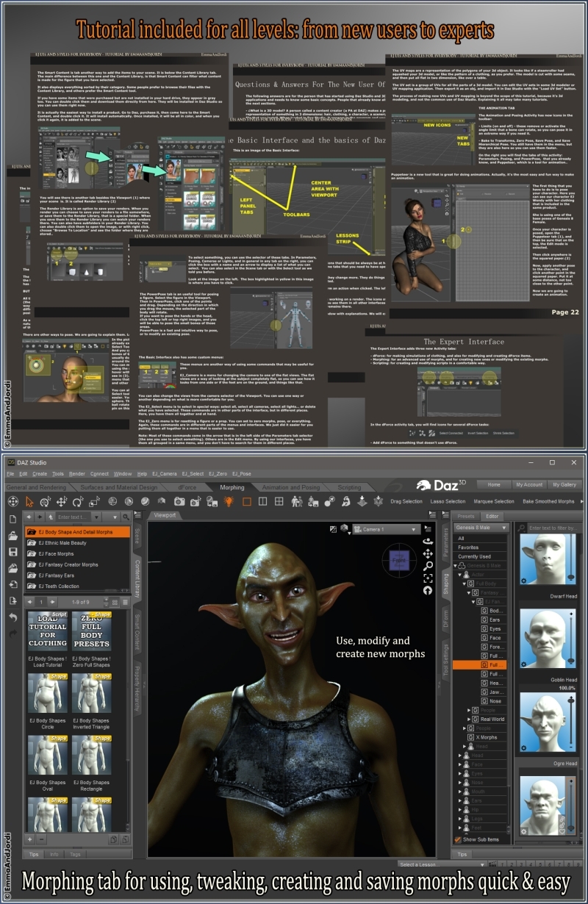Open the Shaping pane options menu icon

click(445, 514)
